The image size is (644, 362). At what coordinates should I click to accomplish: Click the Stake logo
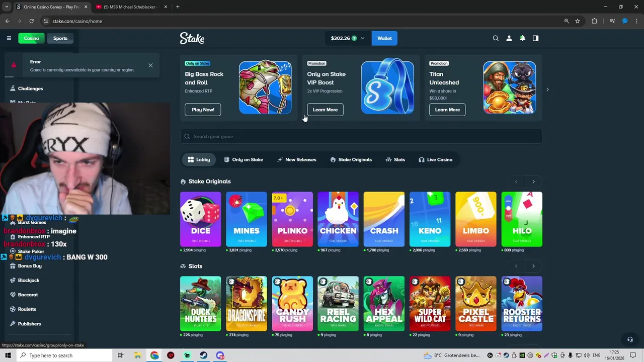coord(192,38)
